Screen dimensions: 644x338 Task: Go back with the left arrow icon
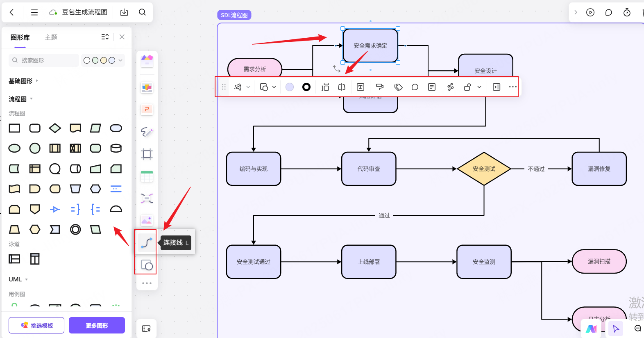pyautogui.click(x=11, y=12)
